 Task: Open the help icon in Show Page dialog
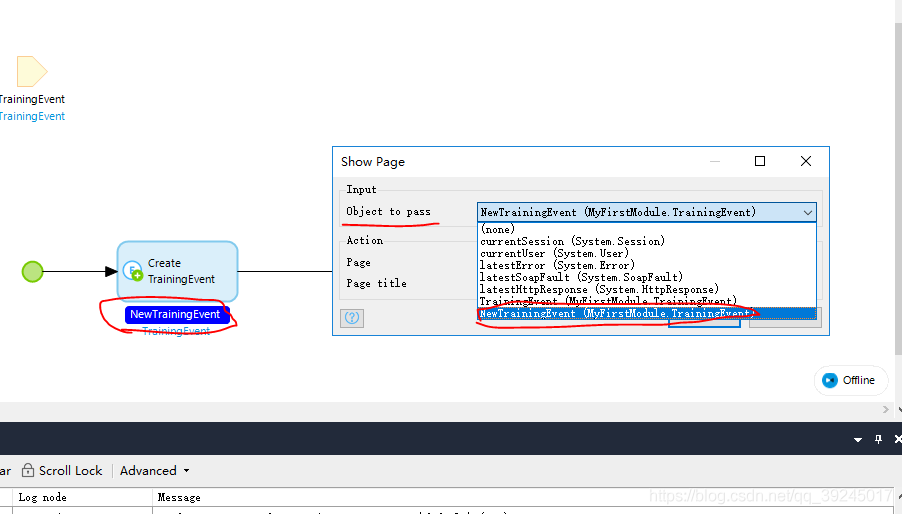[351, 318]
